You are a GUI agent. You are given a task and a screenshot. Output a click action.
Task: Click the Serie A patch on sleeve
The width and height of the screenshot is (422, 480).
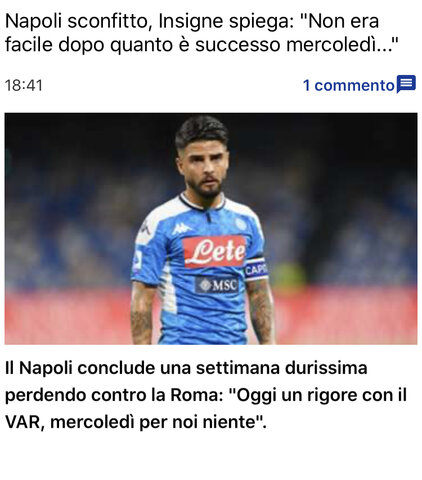(x=137, y=260)
